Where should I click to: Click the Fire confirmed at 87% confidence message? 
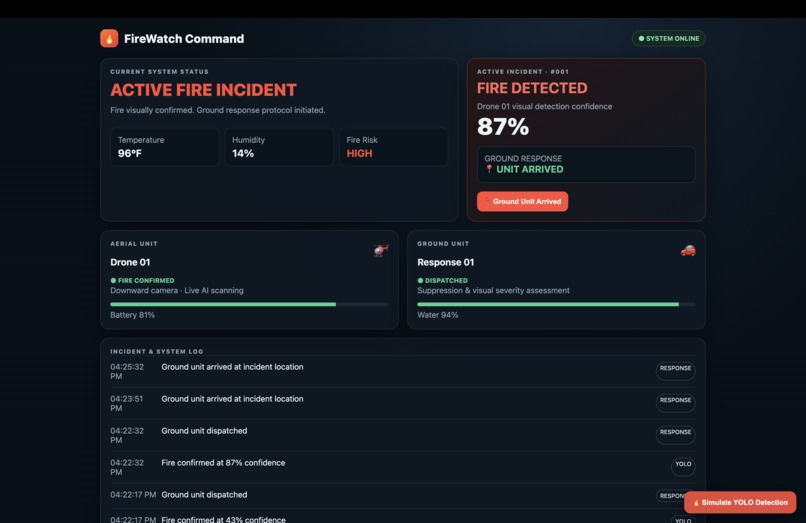click(223, 463)
